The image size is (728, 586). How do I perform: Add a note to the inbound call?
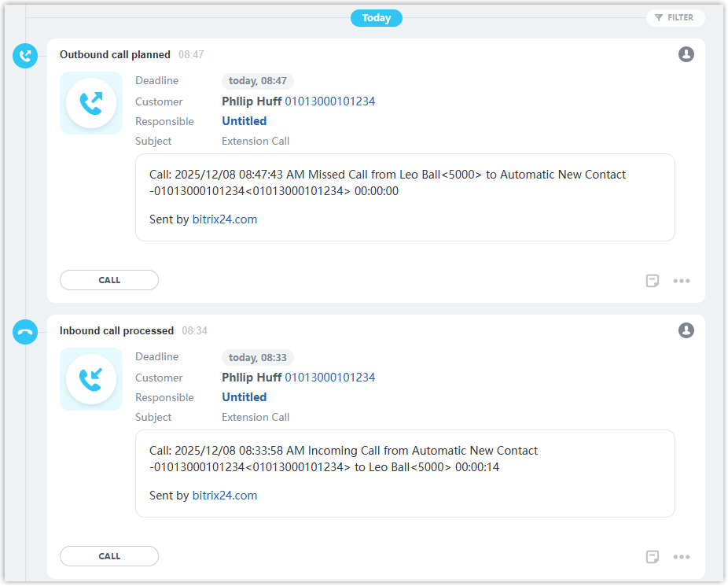(653, 557)
